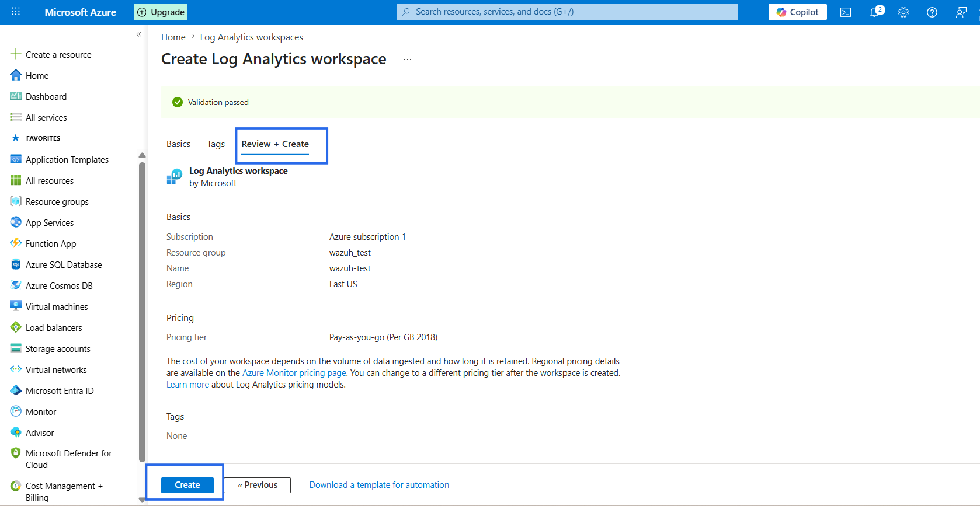Switch to the Tags tab
The image size is (980, 506).
(x=216, y=144)
